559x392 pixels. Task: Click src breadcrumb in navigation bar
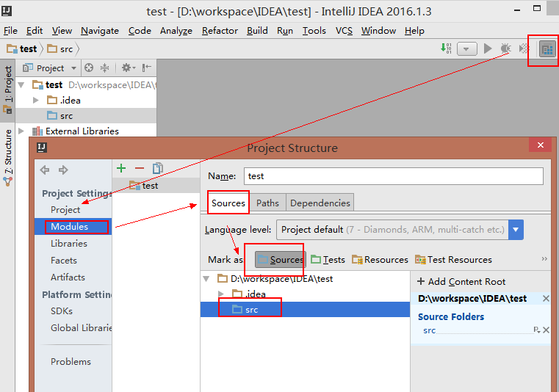click(60, 49)
